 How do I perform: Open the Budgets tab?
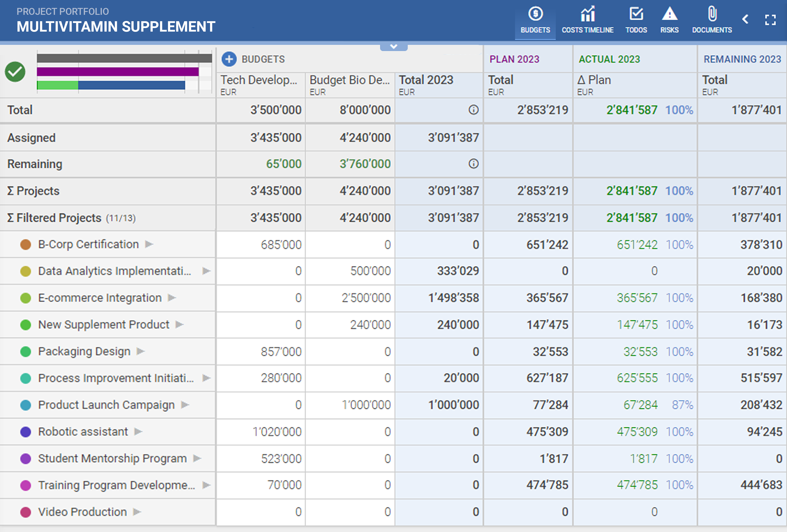pyautogui.click(x=535, y=20)
